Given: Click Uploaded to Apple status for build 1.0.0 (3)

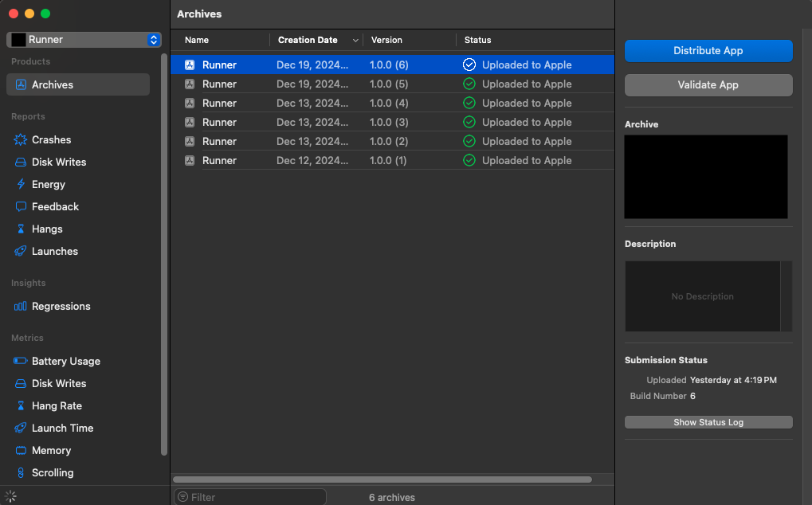Looking at the screenshot, I should coord(527,122).
